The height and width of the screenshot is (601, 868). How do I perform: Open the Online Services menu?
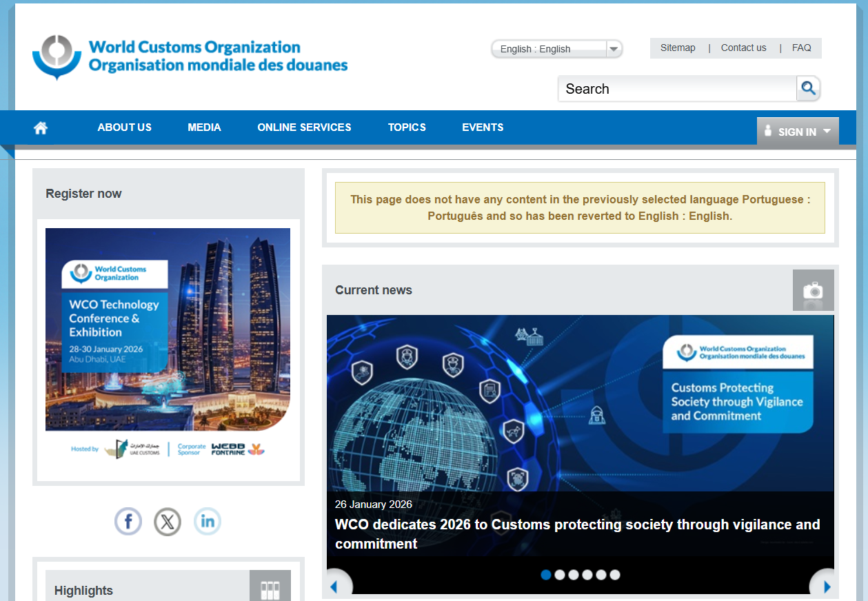[304, 128]
